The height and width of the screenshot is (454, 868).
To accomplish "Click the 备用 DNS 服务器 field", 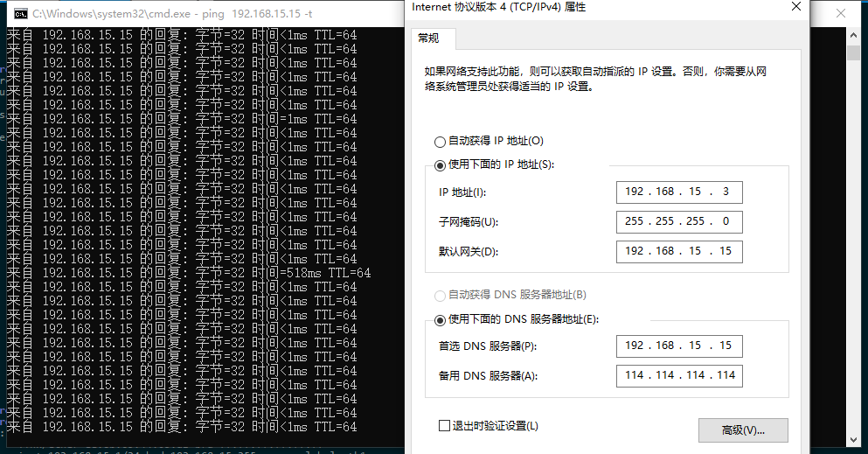I will pos(678,376).
